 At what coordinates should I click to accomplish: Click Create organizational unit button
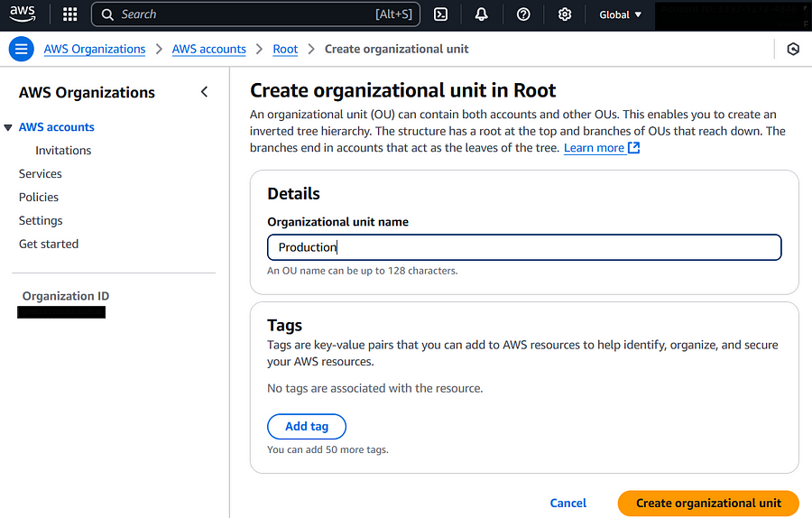pos(708,503)
